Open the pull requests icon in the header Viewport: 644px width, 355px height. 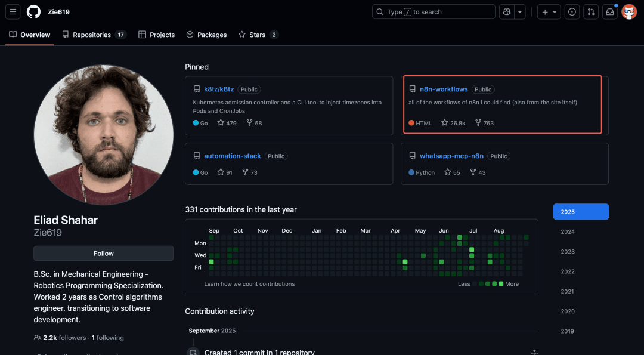(590, 12)
